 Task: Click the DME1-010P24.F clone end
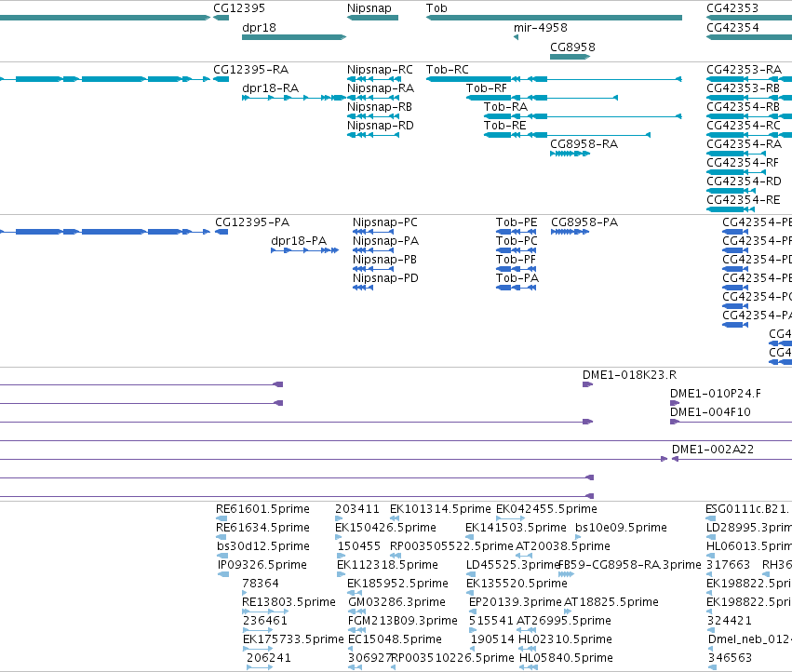[x=675, y=403]
